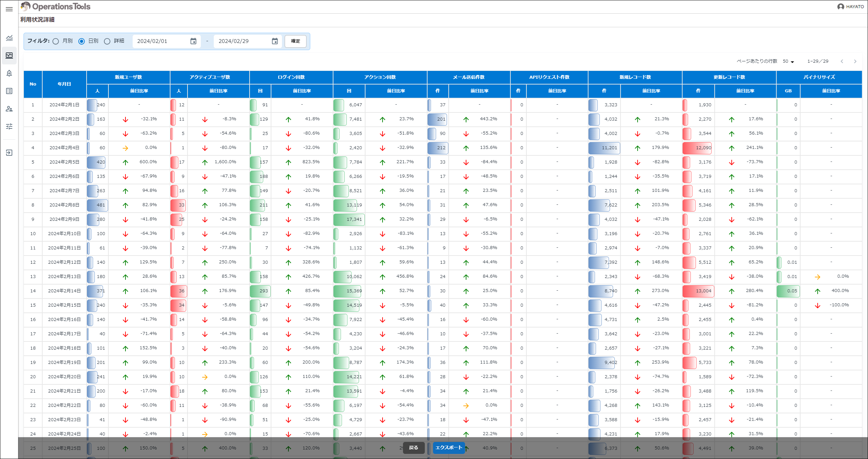Click the 823.5% login ratio cell
The width and height of the screenshot is (868, 459).
(x=302, y=162)
